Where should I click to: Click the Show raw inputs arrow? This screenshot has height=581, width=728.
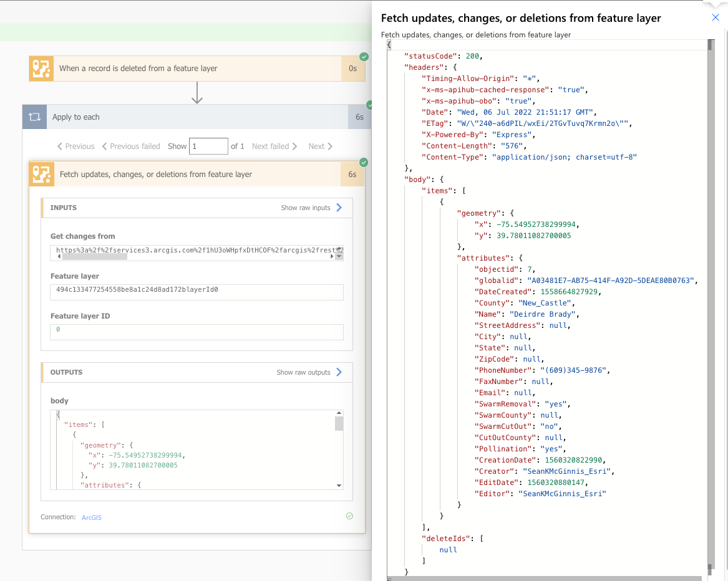[339, 208]
